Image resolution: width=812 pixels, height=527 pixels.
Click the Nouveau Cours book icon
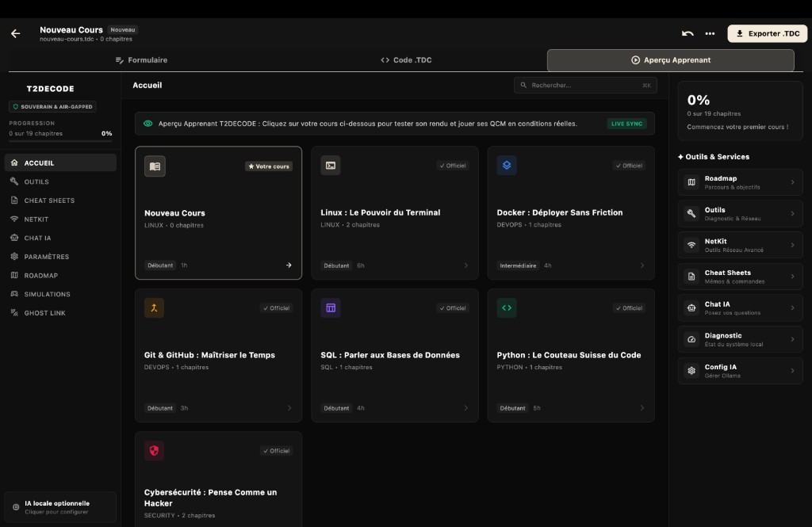pos(155,166)
